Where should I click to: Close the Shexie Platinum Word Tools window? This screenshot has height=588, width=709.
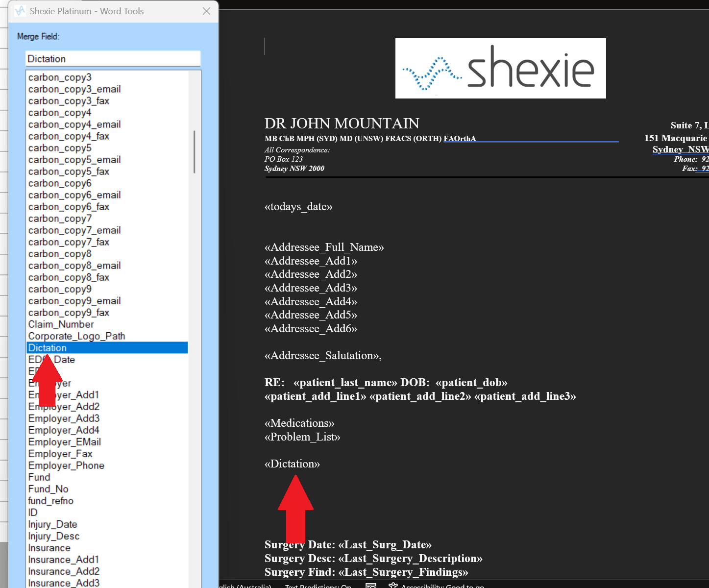pyautogui.click(x=206, y=11)
